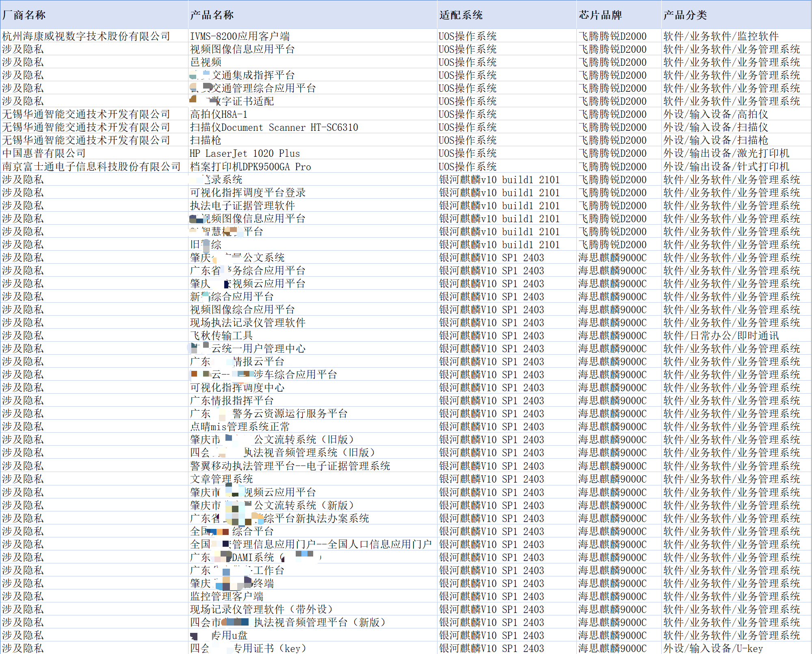Click the 南京富士通电子信息科技股份有限公司 cell
The width and height of the screenshot is (812, 654).
(91, 167)
